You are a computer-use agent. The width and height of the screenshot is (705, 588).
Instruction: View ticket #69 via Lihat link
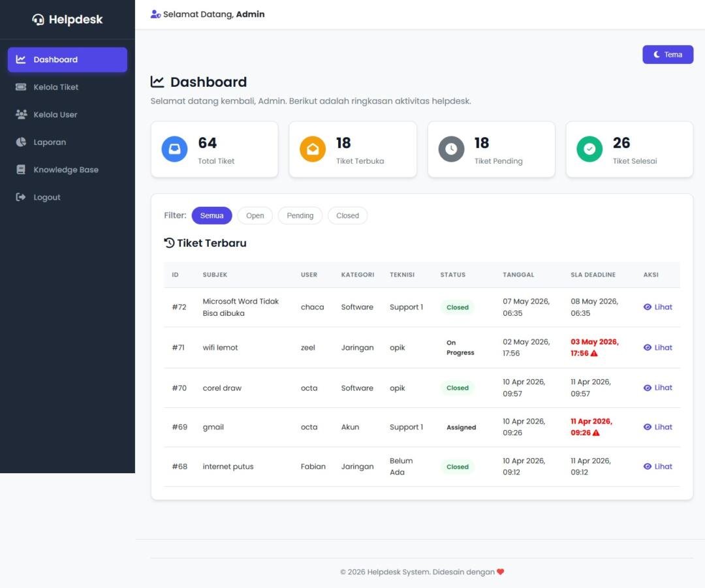point(658,427)
